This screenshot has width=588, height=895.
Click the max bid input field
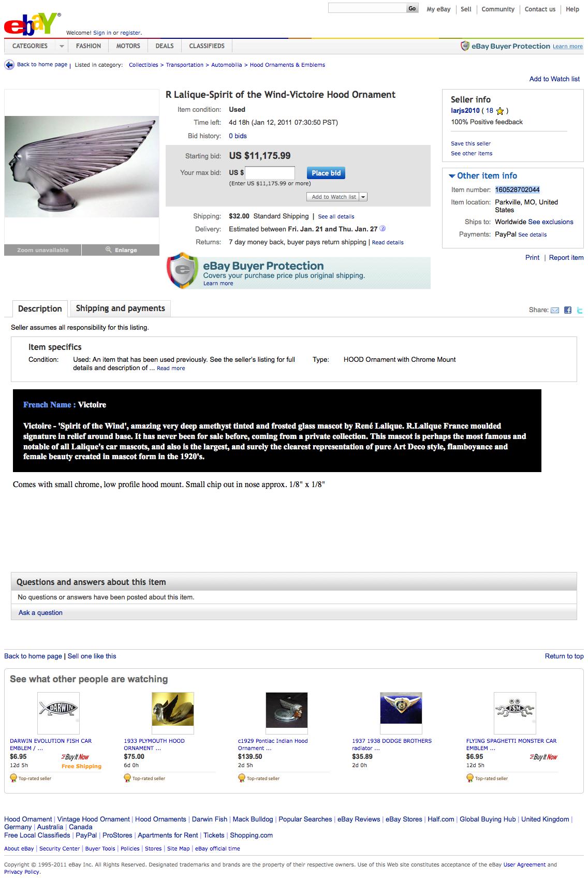(270, 173)
